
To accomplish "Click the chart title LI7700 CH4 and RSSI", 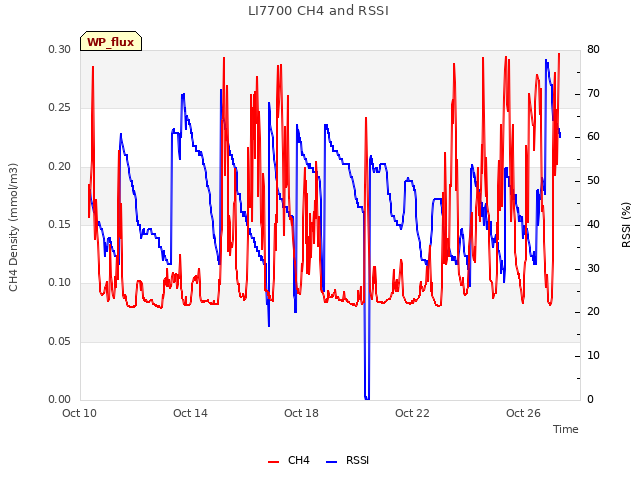I will [x=318, y=11].
